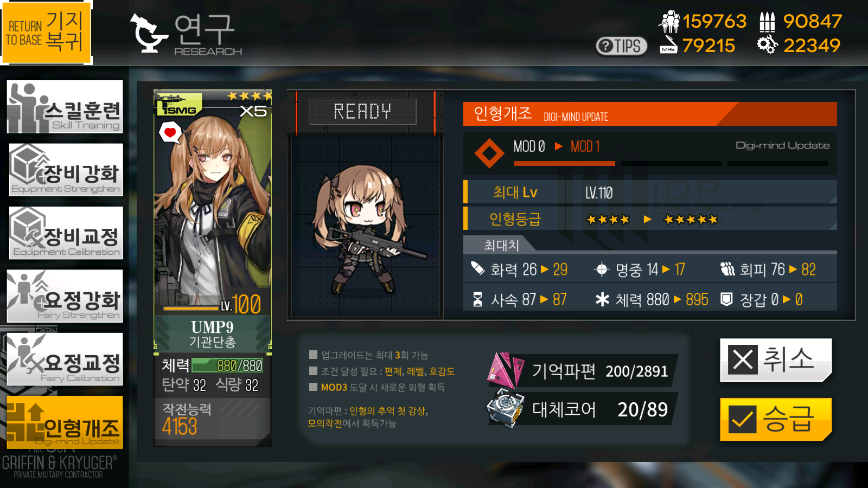Click the orange diamond MOD icon
868x488 pixels.
pyautogui.click(x=489, y=153)
